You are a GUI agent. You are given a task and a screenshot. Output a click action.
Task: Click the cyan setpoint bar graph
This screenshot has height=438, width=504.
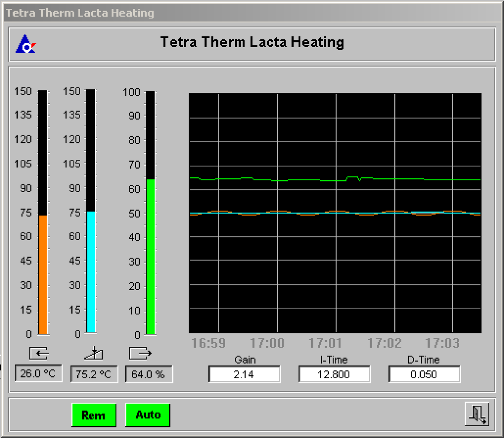91,272
